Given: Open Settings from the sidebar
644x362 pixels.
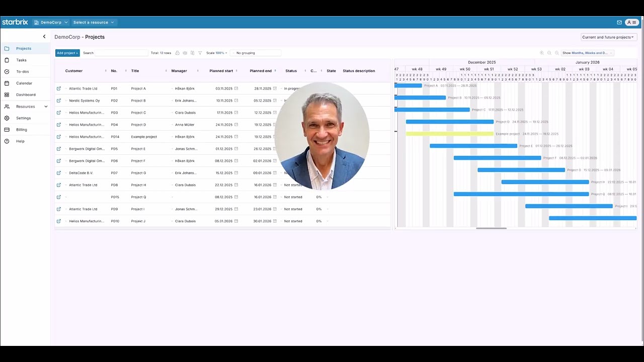Looking at the screenshot, I should [23, 118].
